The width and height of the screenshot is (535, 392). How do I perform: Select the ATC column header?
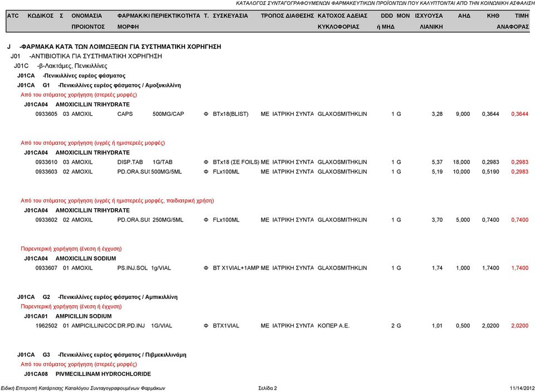(13, 16)
